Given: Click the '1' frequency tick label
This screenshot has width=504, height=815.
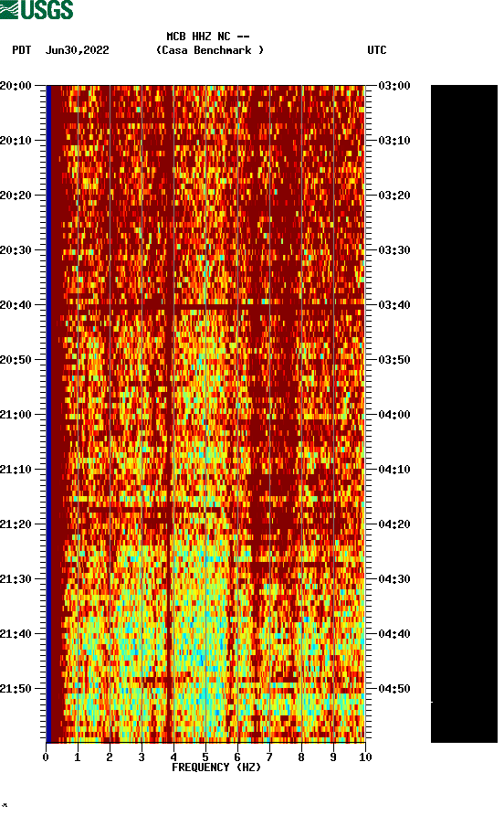Looking at the screenshot, I should (x=78, y=757).
